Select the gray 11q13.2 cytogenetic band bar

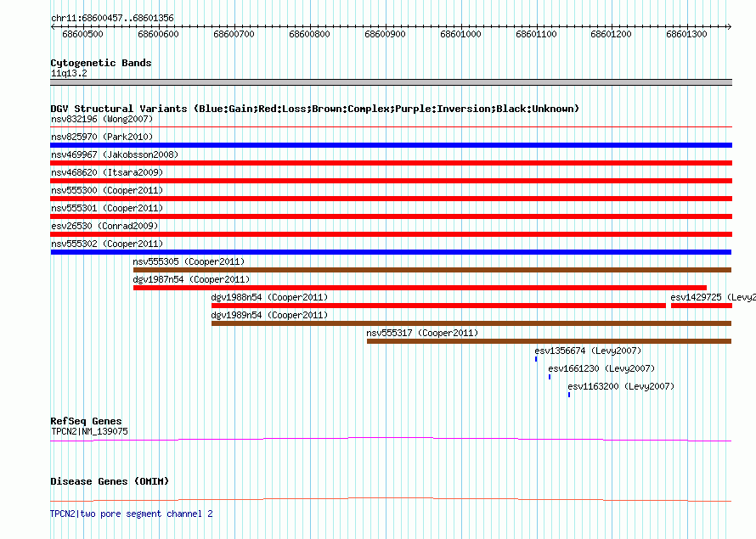(391, 82)
